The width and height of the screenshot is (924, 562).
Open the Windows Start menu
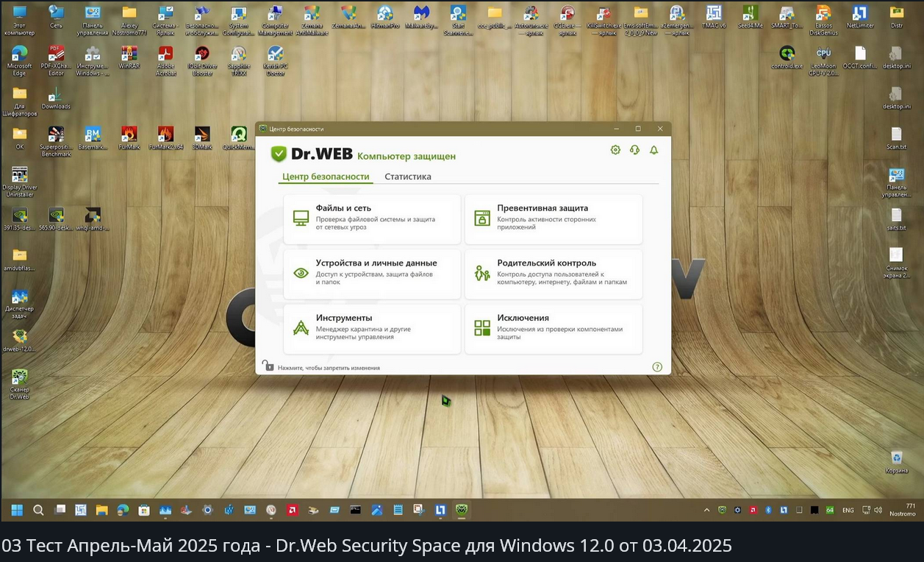[17, 509]
